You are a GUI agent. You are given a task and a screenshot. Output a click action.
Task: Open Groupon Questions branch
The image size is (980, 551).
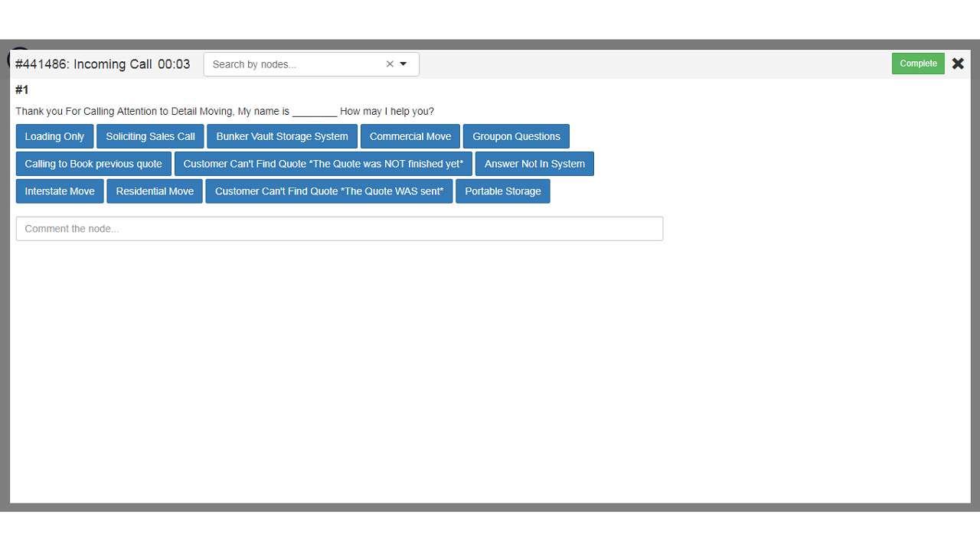[x=516, y=136]
